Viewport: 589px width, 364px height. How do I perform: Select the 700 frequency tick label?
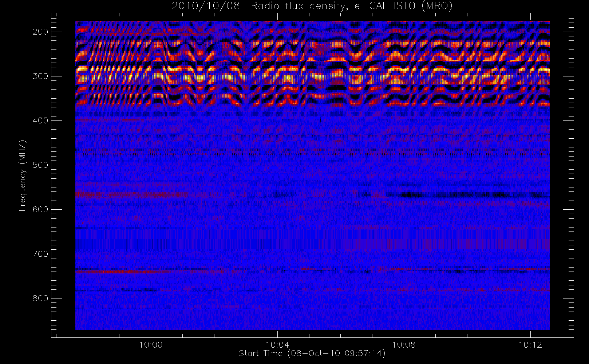[40, 254]
